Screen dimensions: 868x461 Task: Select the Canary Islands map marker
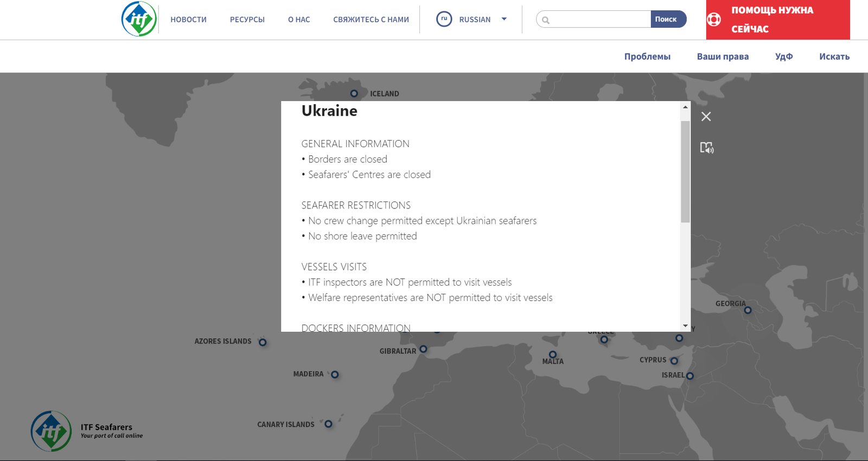coord(328,424)
